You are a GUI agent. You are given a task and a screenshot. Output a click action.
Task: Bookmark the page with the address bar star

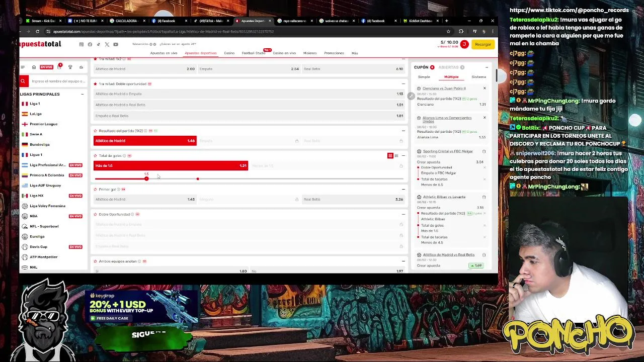[448, 32]
